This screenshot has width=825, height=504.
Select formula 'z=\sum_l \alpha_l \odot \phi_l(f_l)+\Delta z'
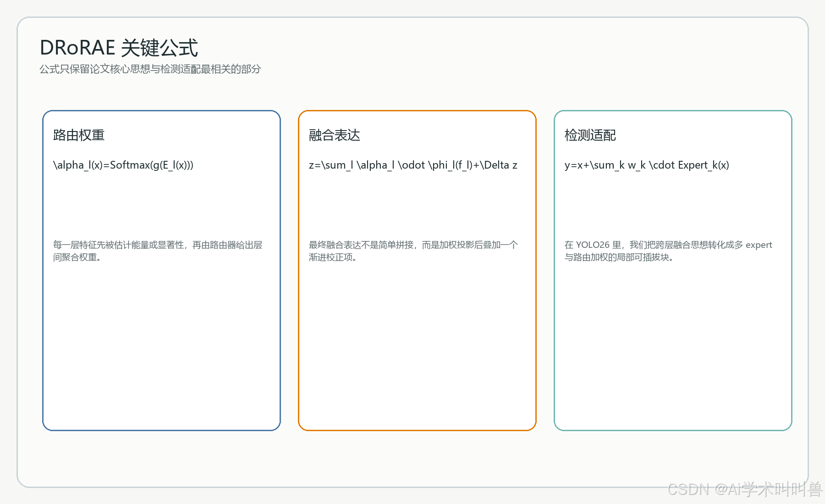(x=413, y=165)
